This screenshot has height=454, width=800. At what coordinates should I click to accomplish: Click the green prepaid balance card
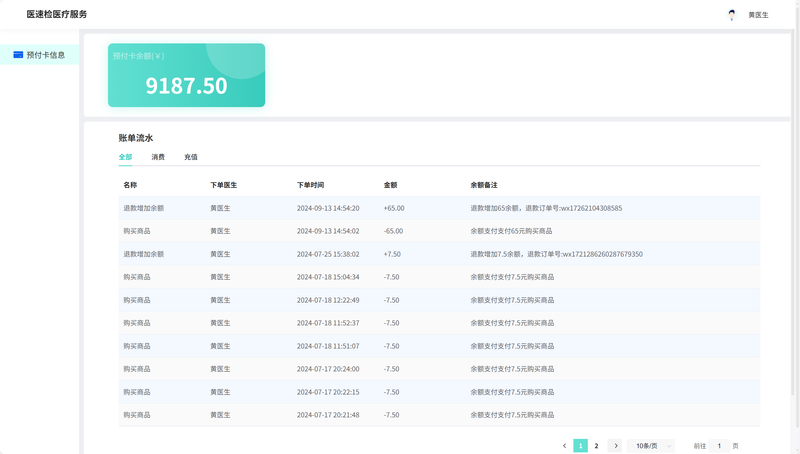(186, 75)
